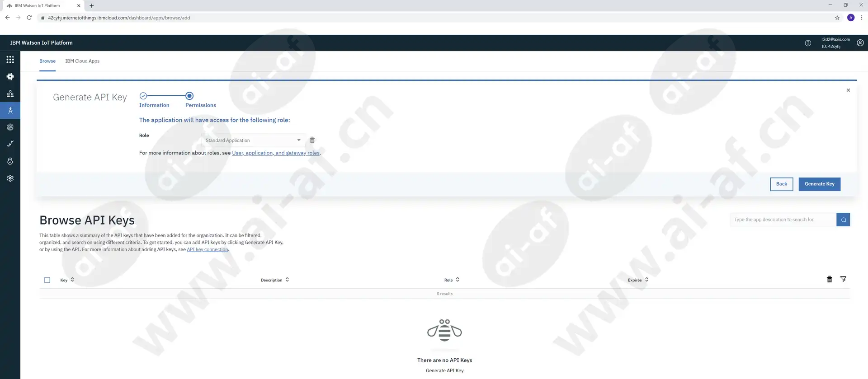Click the '0 results' table text
The width and height of the screenshot is (868, 379).
pyautogui.click(x=444, y=294)
